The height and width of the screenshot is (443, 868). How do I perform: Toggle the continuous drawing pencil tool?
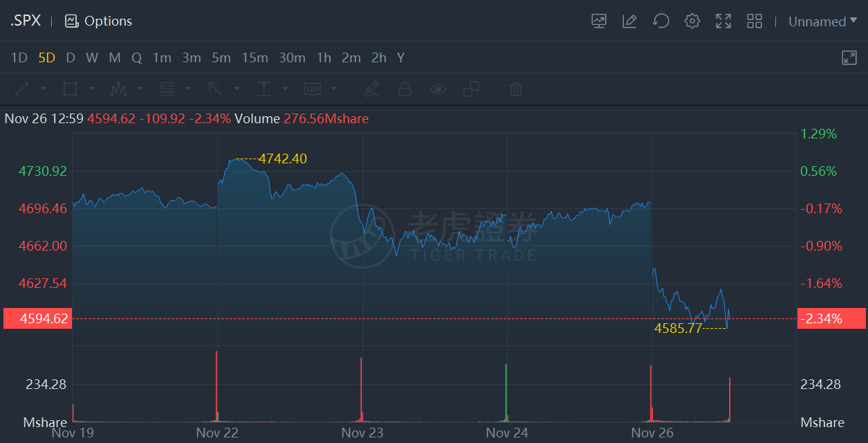pos(371,89)
